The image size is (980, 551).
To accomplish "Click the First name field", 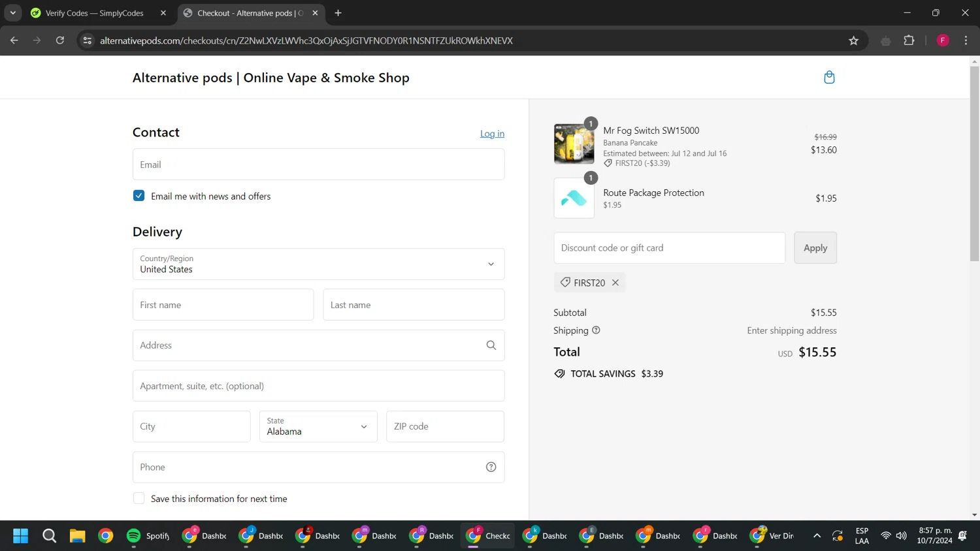I will [x=223, y=305].
